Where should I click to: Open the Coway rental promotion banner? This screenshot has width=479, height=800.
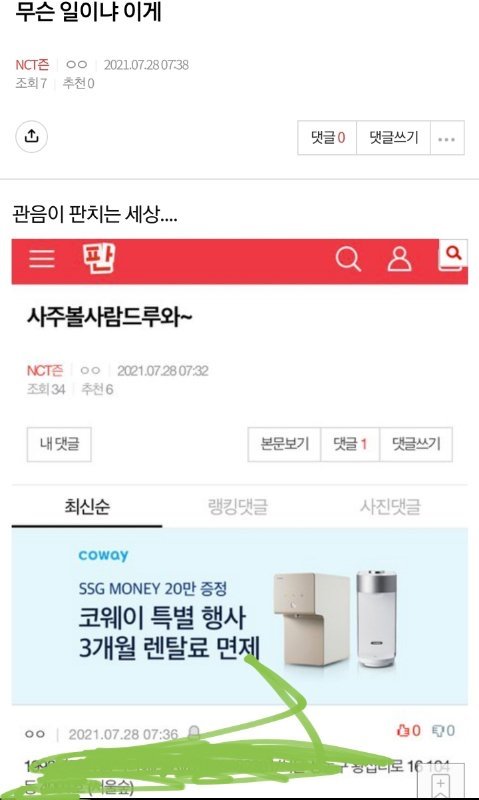240,616
